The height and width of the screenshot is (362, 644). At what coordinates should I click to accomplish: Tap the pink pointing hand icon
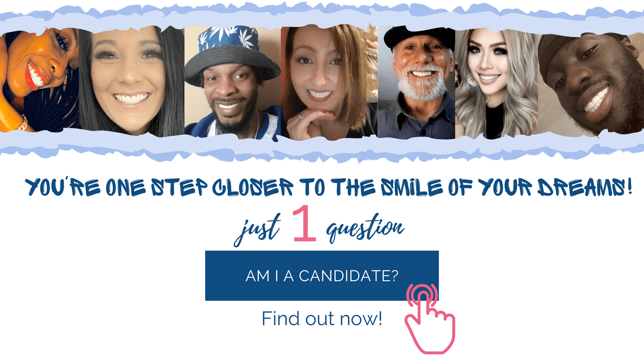pyautogui.click(x=430, y=318)
